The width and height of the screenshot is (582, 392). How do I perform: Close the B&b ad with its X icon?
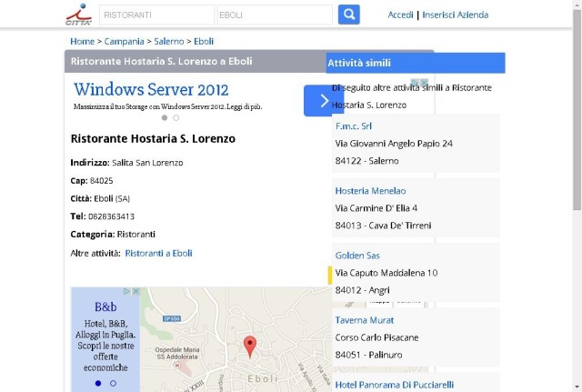point(135,291)
